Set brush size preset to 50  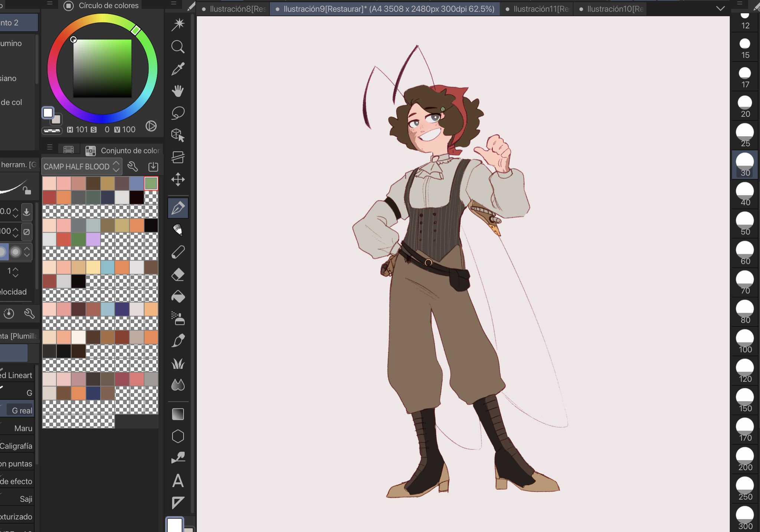[x=745, y=224]
